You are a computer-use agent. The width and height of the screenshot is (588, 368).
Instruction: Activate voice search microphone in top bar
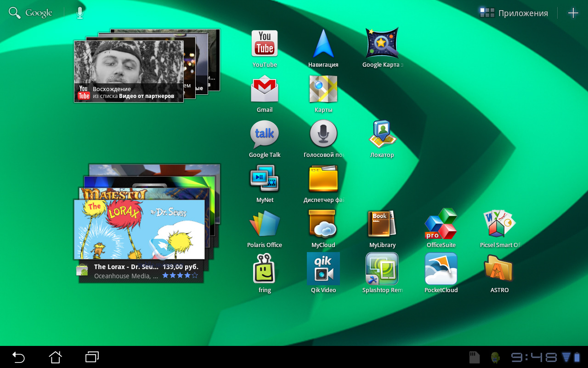(80, 13)
